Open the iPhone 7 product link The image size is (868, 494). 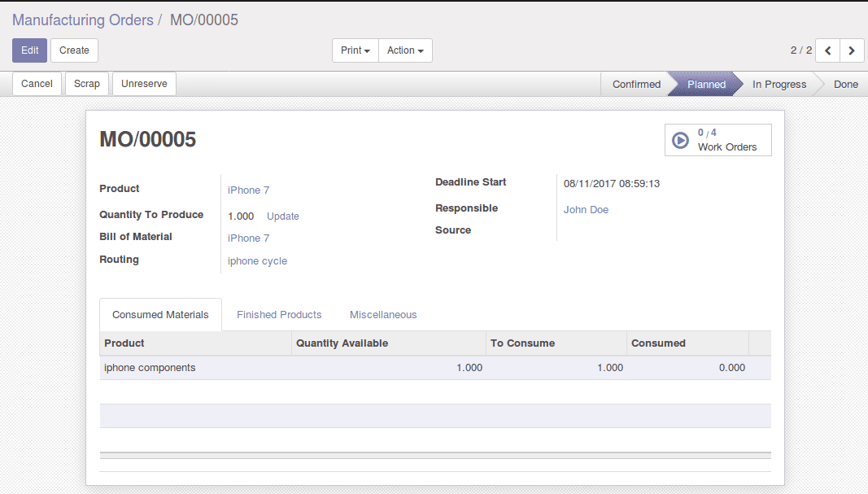point(249,190)
